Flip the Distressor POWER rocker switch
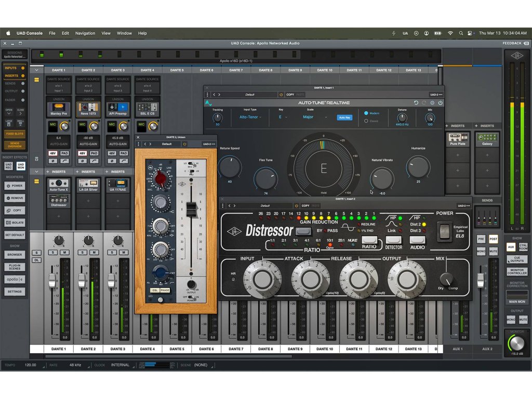The width and height of the screenshot is (532, 399). click(x=443, y=231)
